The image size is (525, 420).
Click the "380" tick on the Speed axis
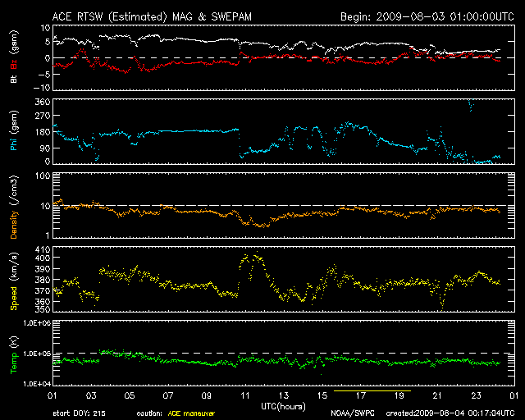[x=43, y=280]
